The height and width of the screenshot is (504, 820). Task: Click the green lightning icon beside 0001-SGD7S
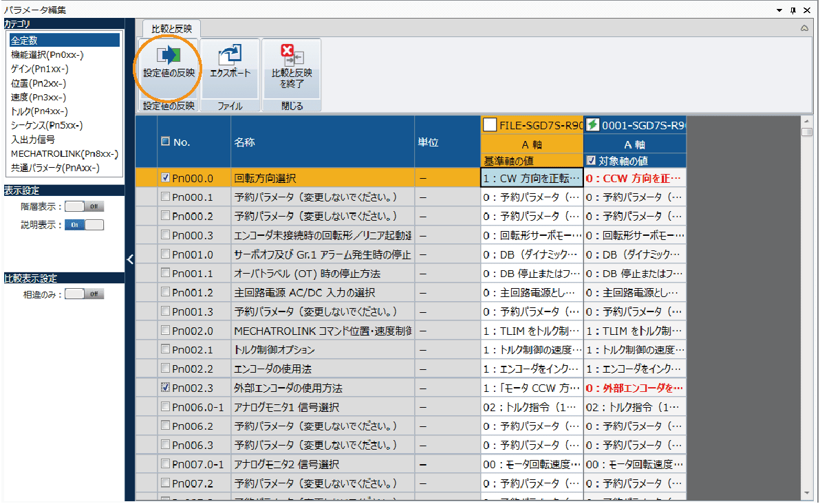pyautogui.click(x=592, y=124)
